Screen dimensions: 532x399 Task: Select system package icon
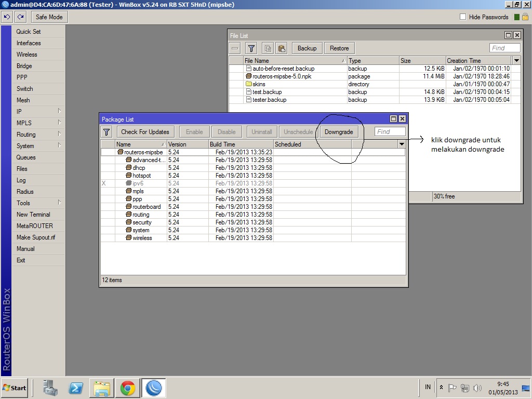point(129,230)
